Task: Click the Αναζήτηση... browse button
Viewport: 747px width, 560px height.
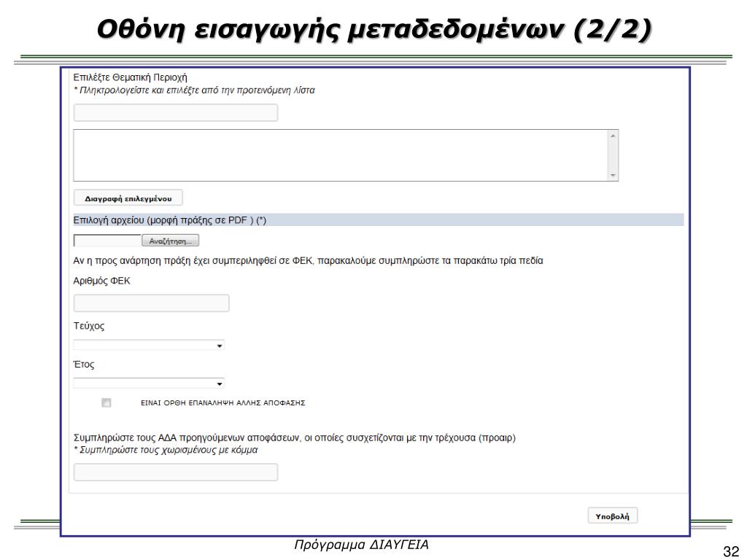Action: 171,241
